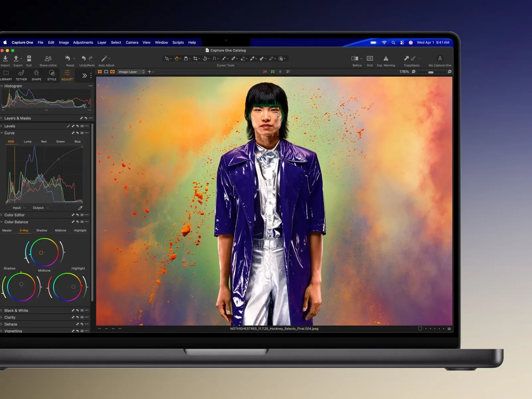
Task: Switch to multi-image grid viewer mode
Action: 100,72
